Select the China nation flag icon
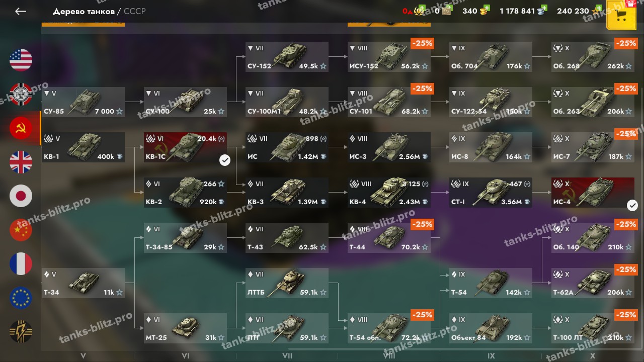The image size is (644, 362). (x=21, y=230)
